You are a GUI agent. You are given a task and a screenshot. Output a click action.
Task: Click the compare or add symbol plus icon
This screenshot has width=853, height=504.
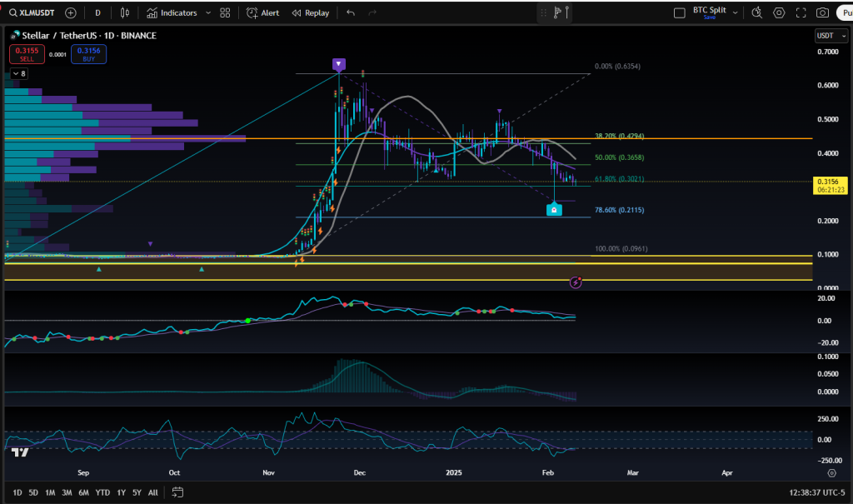(71, 12)
